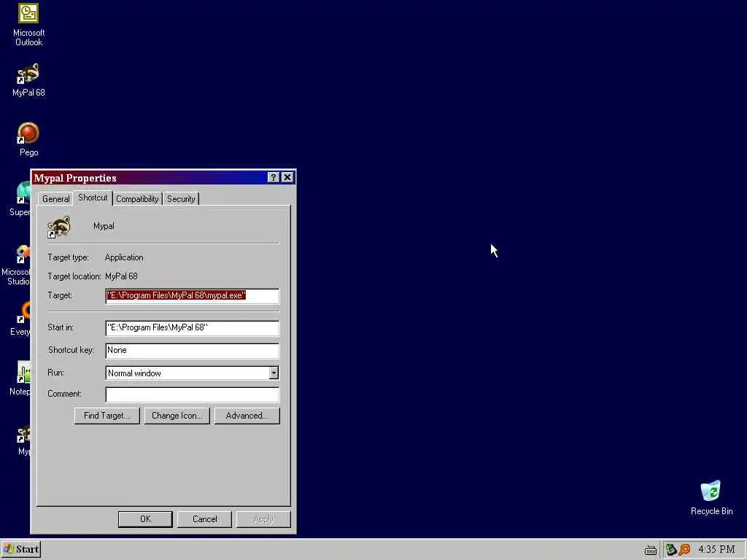The image size is (747, 560).
Task: Click the context help question mark button
Action: tap(273, 178)
